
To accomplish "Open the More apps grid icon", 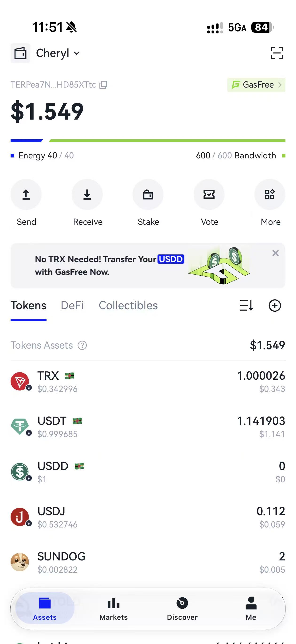I will [270, 194].
